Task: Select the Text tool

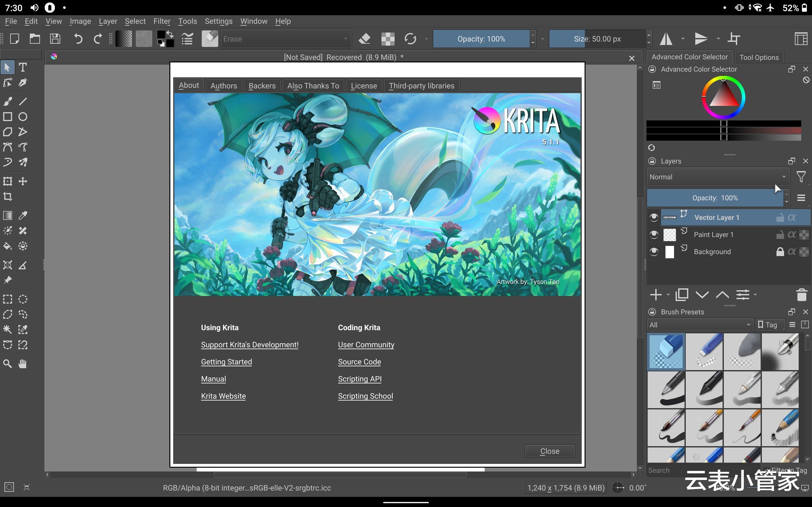Action: coord(23,67)
